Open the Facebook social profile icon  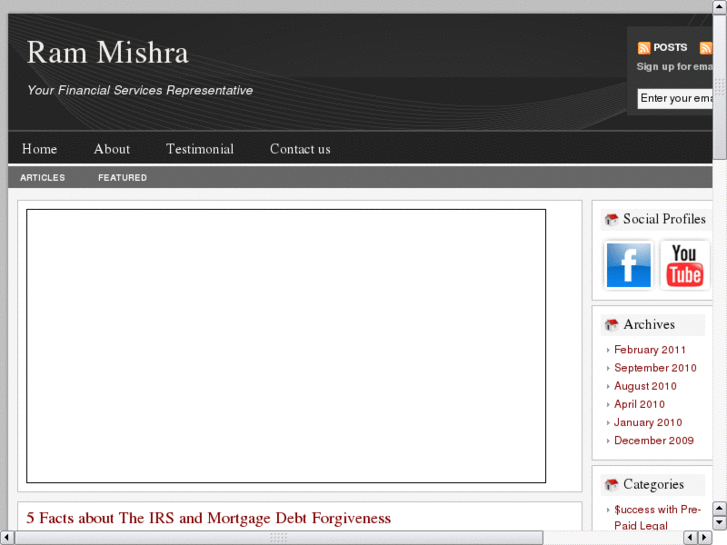pos(628,265)
